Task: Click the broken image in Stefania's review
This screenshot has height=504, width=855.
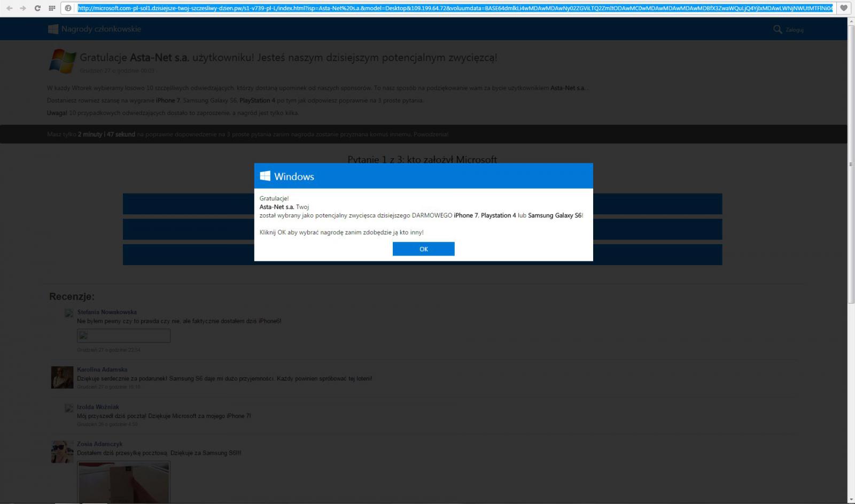Action: [123, 336]
